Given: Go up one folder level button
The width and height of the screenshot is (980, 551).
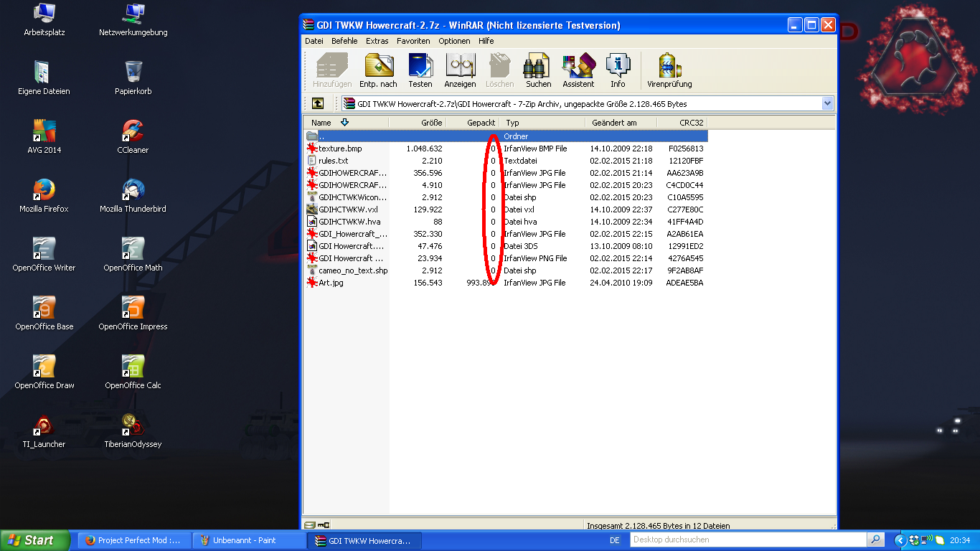Looking at the screenshot, I should pyautogui.click(x=318, y=103).
